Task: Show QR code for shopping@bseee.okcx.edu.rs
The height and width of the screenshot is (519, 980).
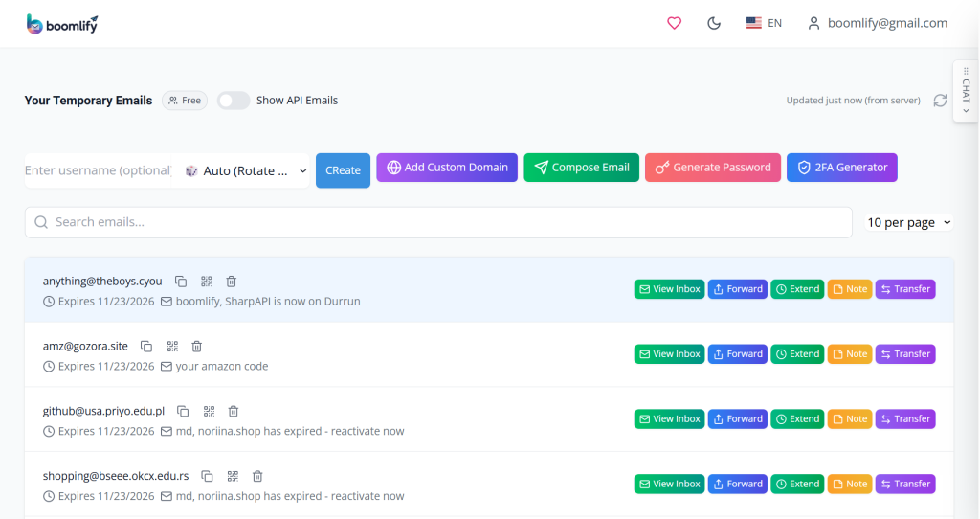Action: [x=233, y=477]
